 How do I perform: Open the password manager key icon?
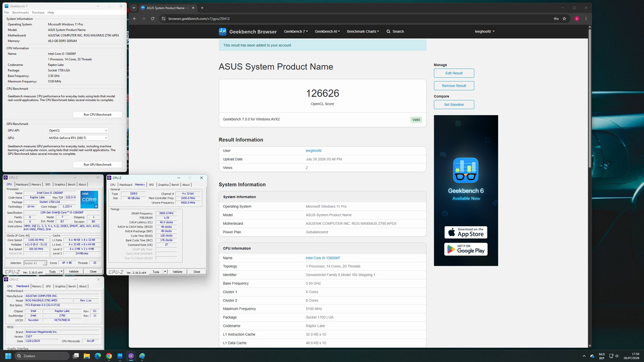coord(556,19)
